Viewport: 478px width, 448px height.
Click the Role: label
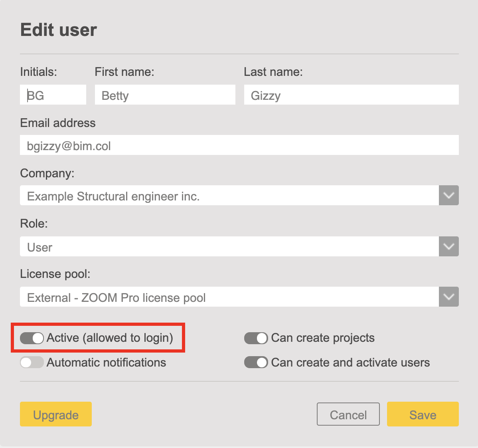click(34, 224)
